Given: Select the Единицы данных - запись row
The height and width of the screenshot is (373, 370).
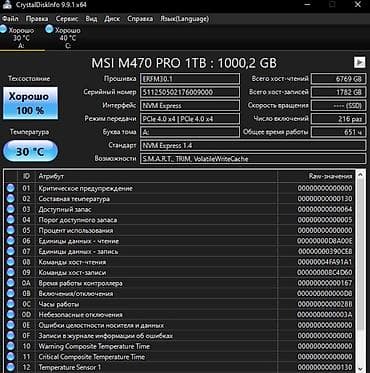Looking at the screenshot, I should [179, 251].
